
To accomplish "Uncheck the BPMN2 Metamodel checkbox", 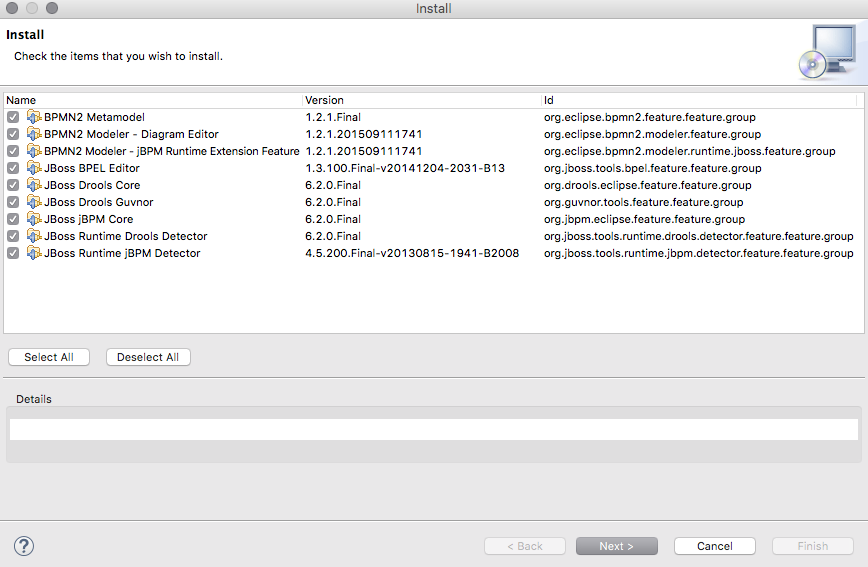I will (x=13, y=117).
